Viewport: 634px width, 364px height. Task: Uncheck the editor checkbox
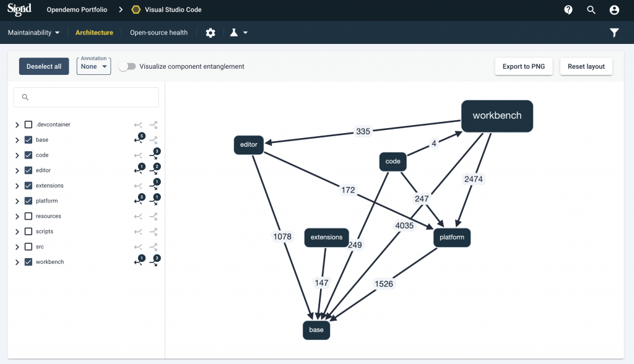[28, 171]
